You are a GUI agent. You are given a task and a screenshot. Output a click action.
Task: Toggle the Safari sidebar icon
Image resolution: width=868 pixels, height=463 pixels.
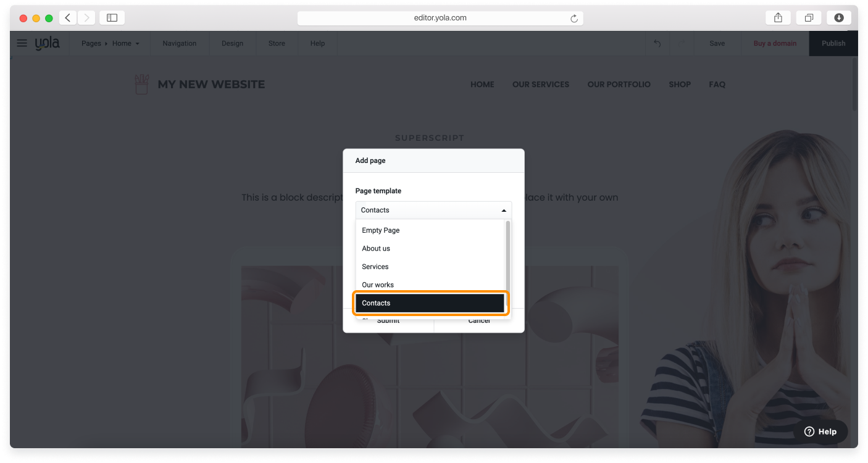pyautogui.click(x=112, y=17)
